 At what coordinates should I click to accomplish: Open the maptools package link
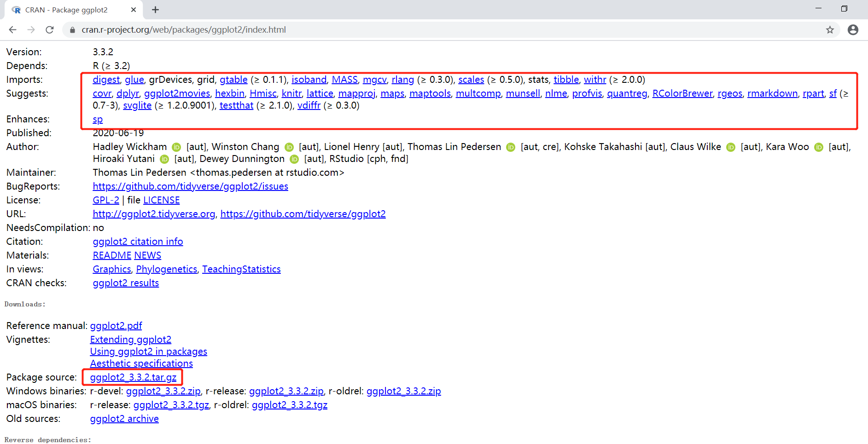[430, 93]
